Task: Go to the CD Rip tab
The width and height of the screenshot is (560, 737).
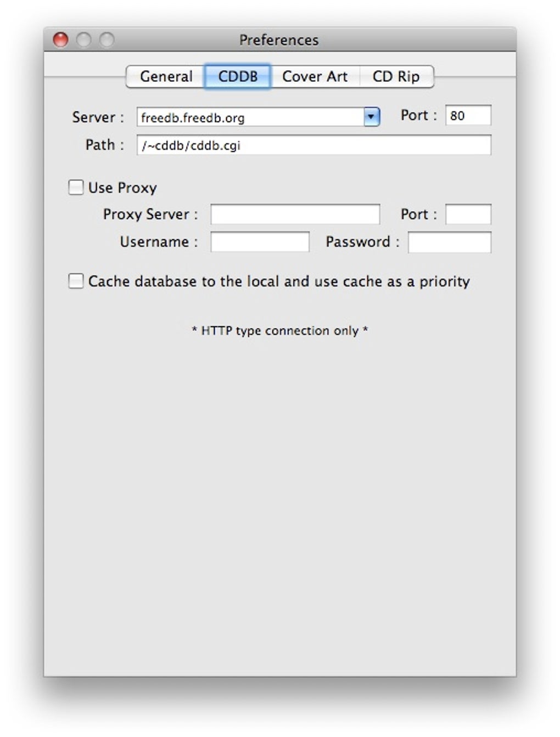Action: (396, 76)
